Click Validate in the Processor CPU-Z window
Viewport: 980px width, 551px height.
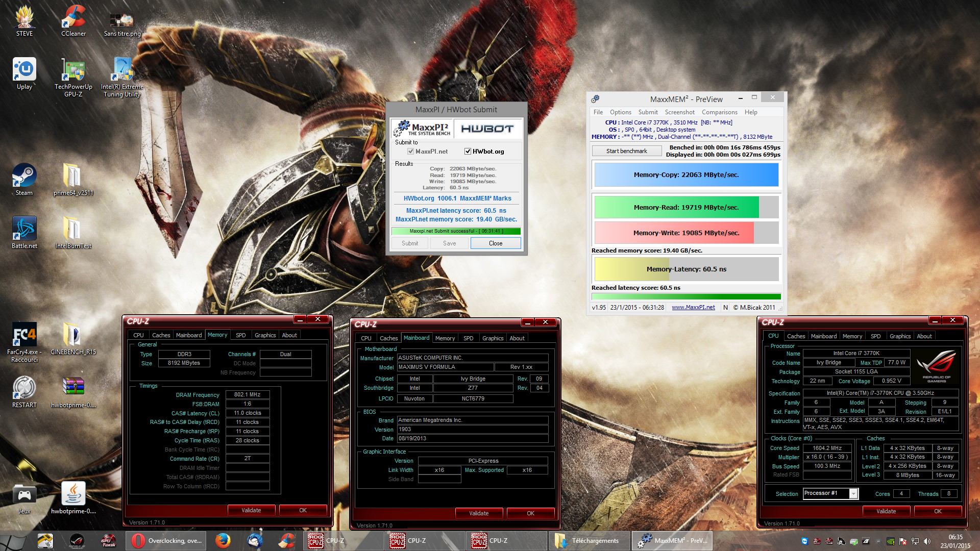pos(886,511)
